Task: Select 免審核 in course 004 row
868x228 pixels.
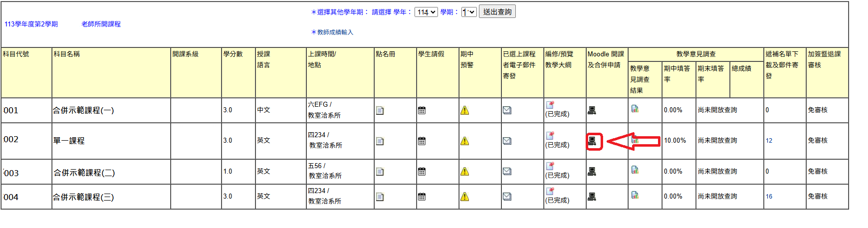Action: tap(818, 197)
